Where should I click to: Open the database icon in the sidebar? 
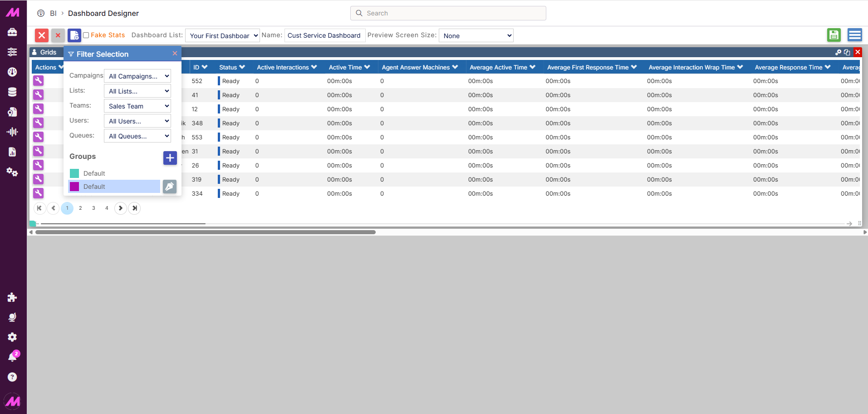pyautogui.click(x=12, y=92)
